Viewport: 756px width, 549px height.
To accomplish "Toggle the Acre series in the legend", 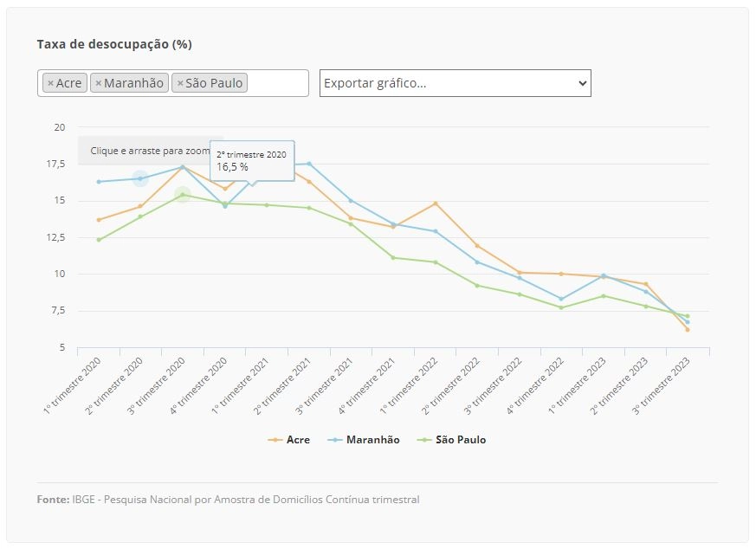I will click(298, 440).
